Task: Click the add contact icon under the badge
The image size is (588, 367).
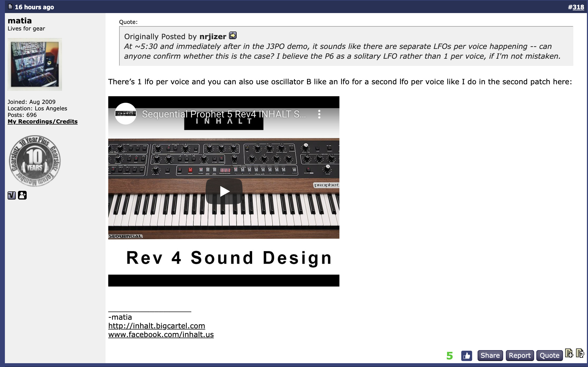Action: [x=22, y=195]
